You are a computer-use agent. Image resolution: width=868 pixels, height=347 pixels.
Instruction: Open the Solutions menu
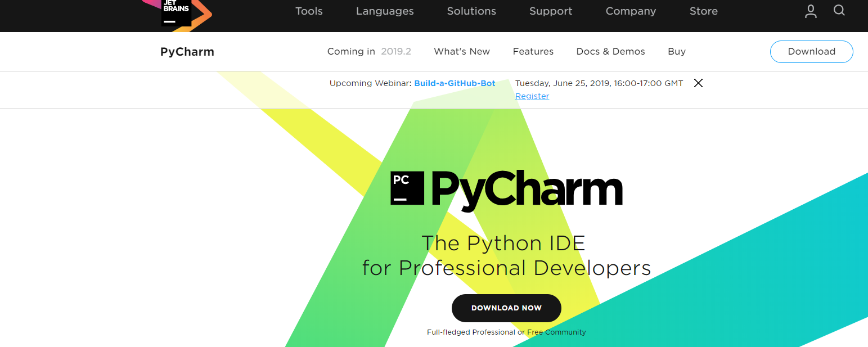tap(471, 11)
